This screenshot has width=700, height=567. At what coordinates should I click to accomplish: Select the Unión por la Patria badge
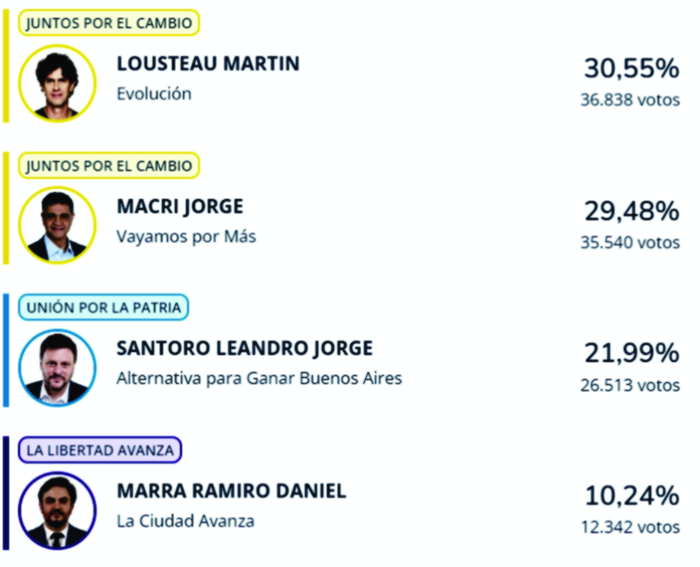[104, 307]
